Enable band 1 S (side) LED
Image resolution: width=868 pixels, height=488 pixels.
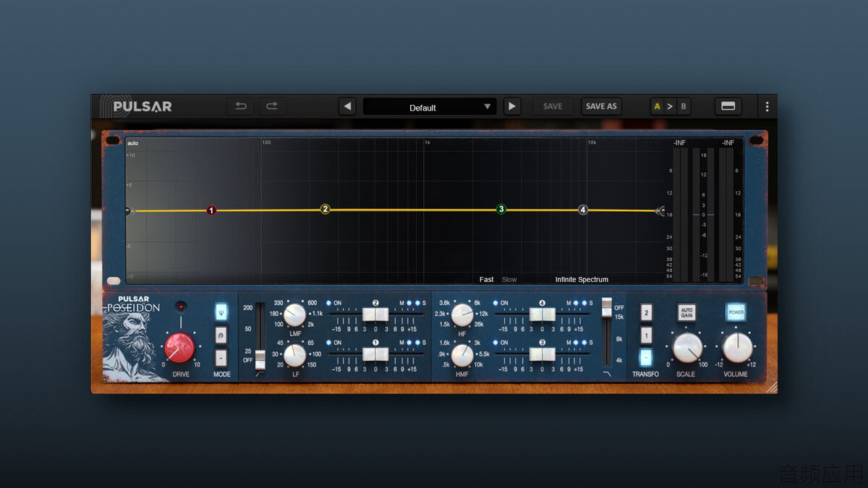[x=418, y=343]
